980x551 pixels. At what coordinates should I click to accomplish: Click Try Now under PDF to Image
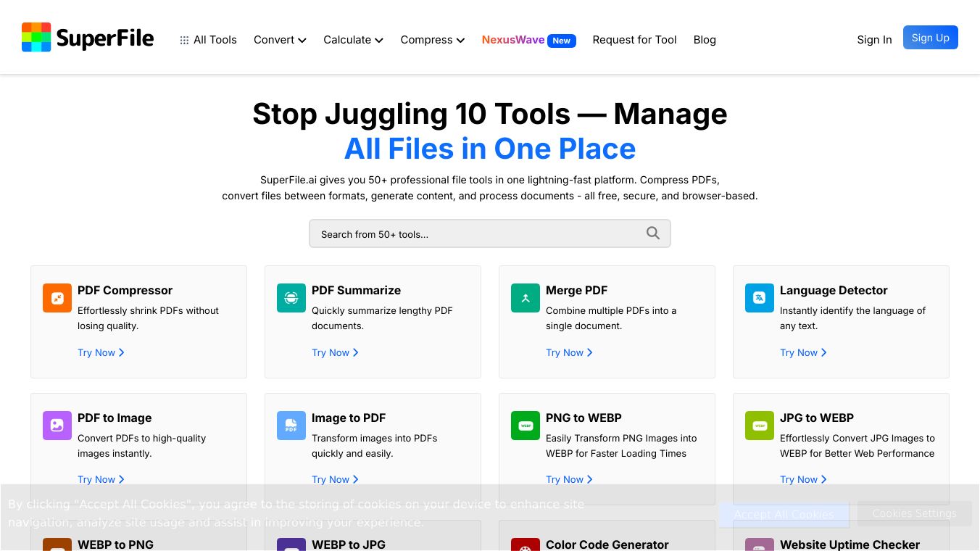pos(101,479)
